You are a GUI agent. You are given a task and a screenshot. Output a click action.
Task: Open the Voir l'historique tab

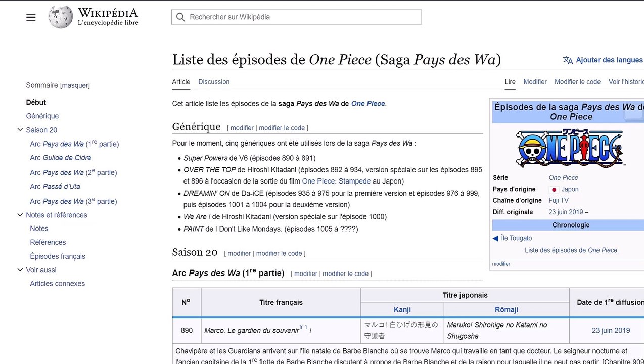626,82
